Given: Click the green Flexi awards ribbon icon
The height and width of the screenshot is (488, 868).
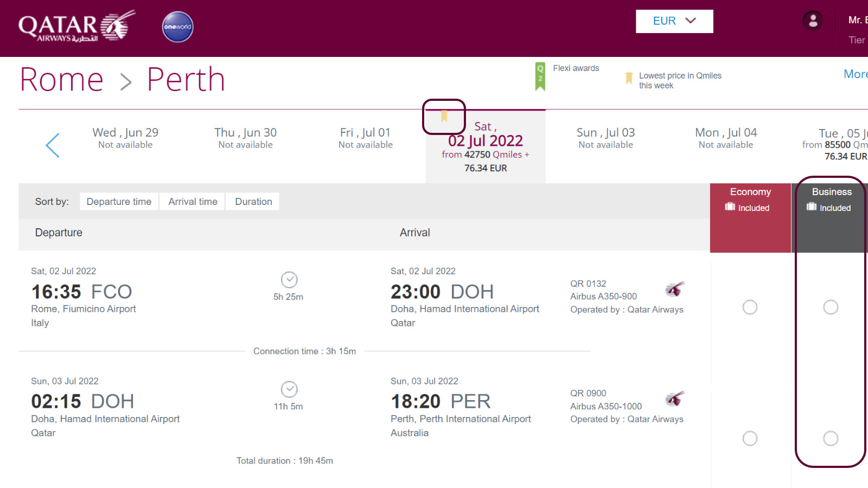Looking at the screenshot, I should tap(540, 76).
